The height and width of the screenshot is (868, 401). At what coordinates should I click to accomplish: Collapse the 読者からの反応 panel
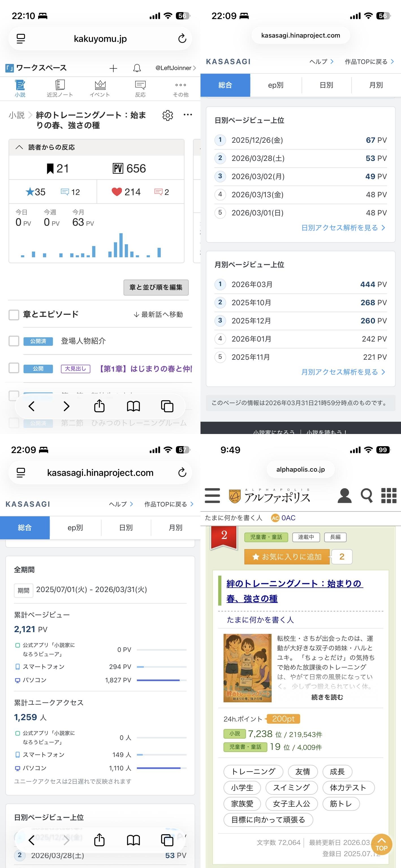(20, 147)
